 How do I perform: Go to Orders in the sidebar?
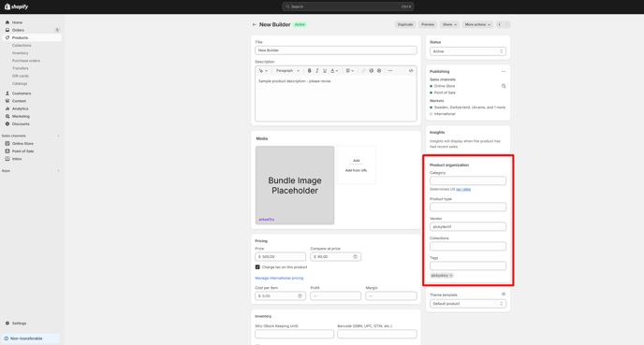pos(18,30)
